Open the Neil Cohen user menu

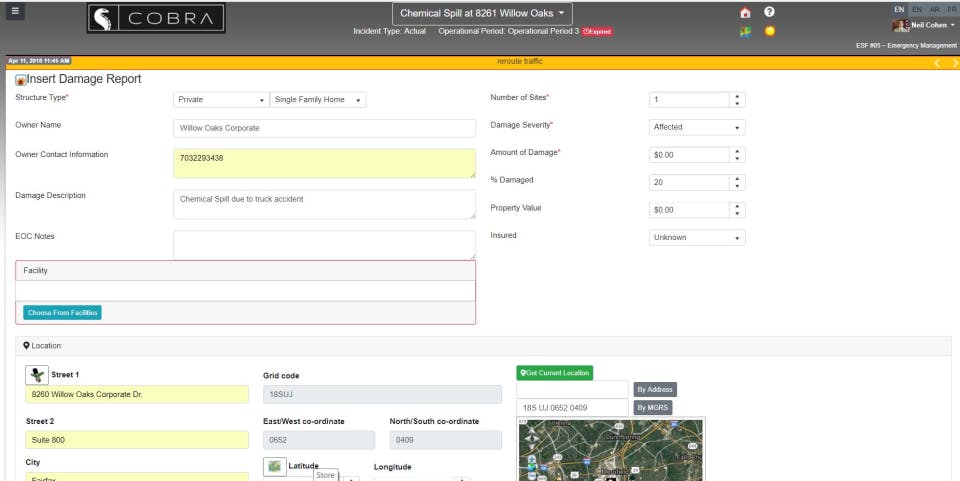[924, 25]
